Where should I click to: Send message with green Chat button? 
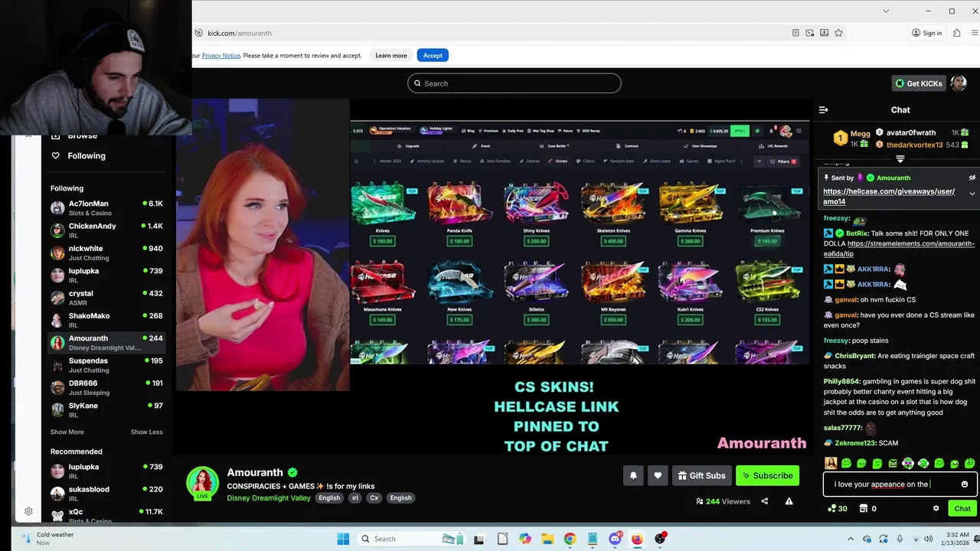tap(962, 508)
